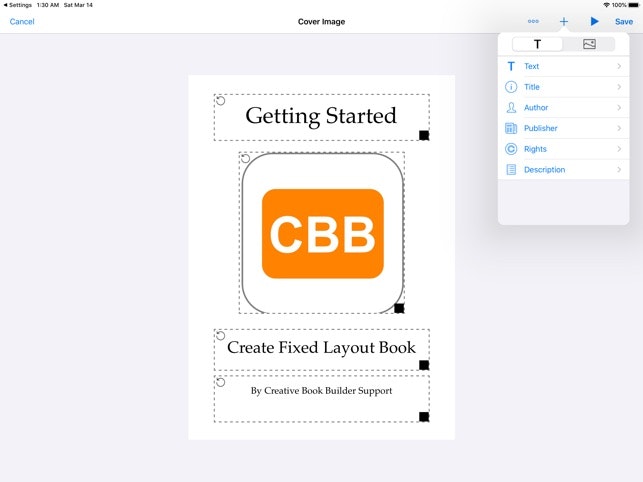
Task: Open the three-dots more options icon
Action: (533, 21)
